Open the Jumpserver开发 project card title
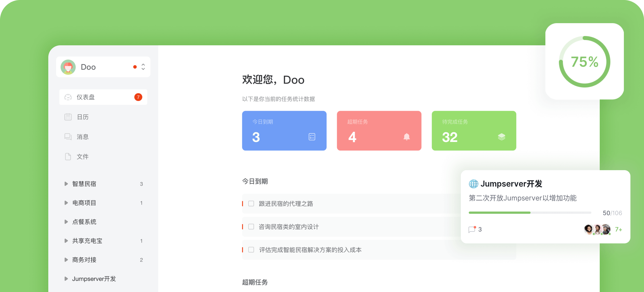Screen dimensions: 644x292 pos(511,184)
